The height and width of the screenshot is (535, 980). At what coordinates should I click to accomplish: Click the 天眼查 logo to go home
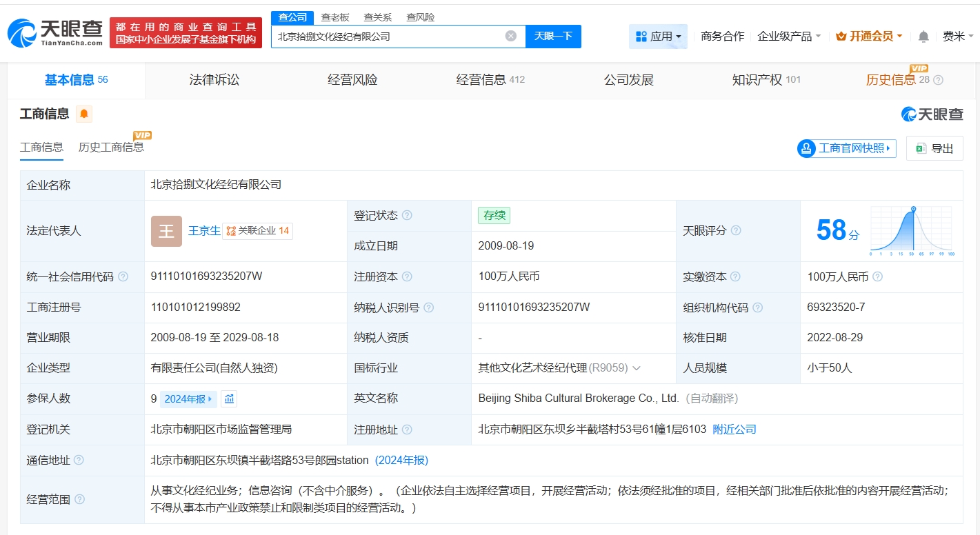tap(55, 32)
